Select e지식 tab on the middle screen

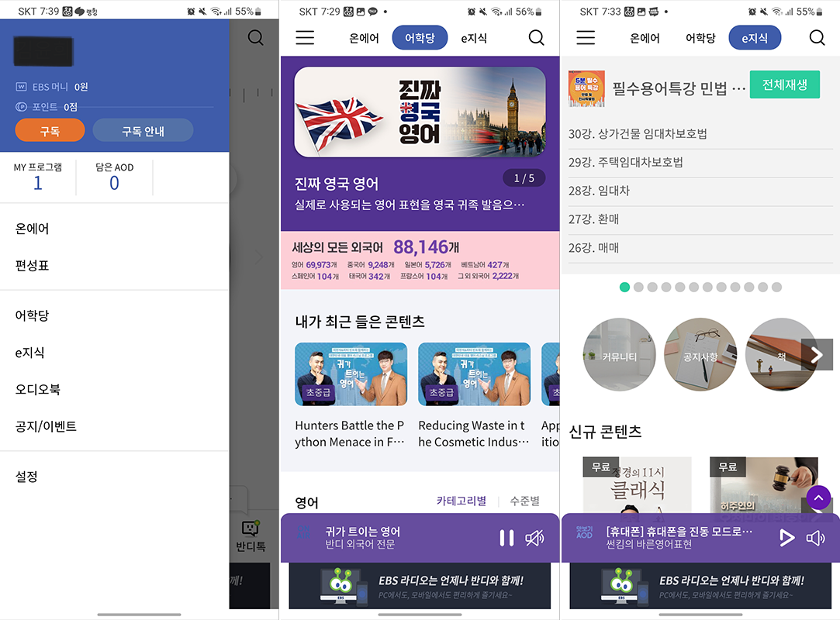[474, 38]
